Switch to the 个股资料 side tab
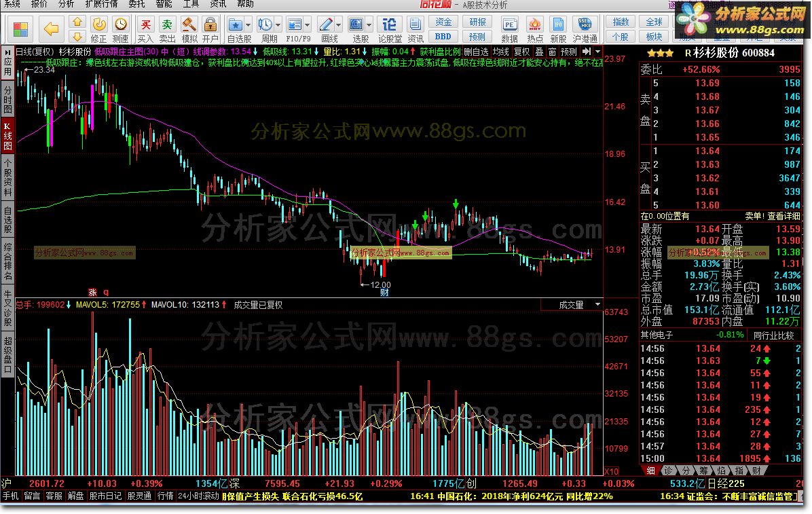812x514 pixels. click(7, 178)
